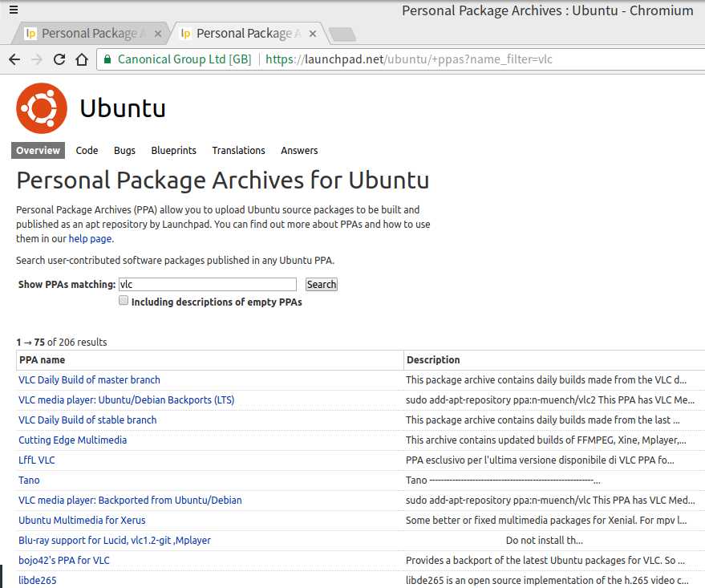
Task: Click description 'This archive contains updated builds of FFMPEG...'
Action: point(546,440)
